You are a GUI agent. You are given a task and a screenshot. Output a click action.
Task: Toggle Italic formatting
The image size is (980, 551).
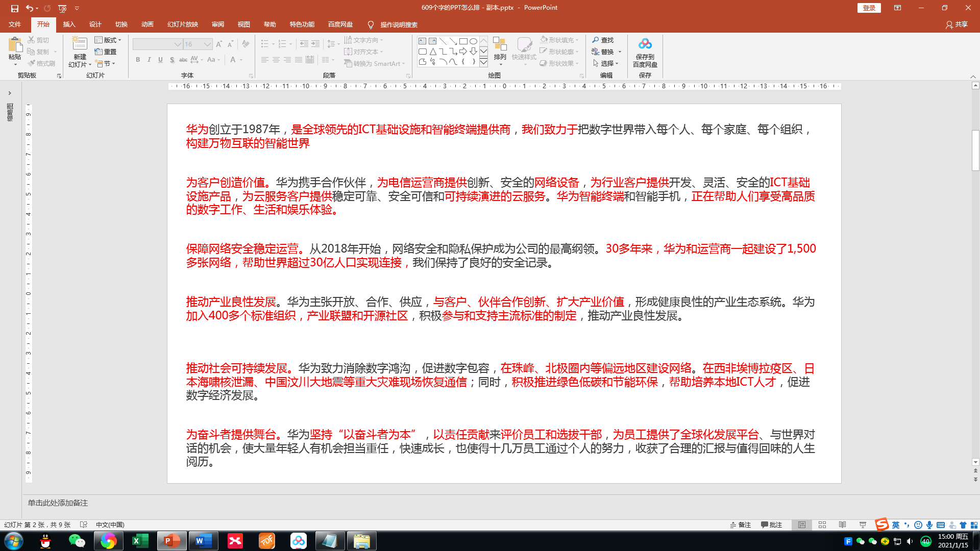click(x=149, y=60)
